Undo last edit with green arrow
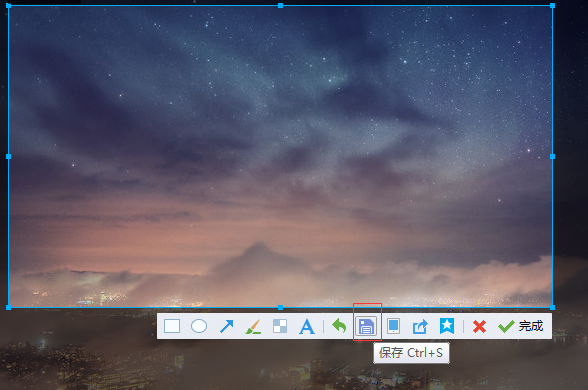 click(x=339, y=326)
